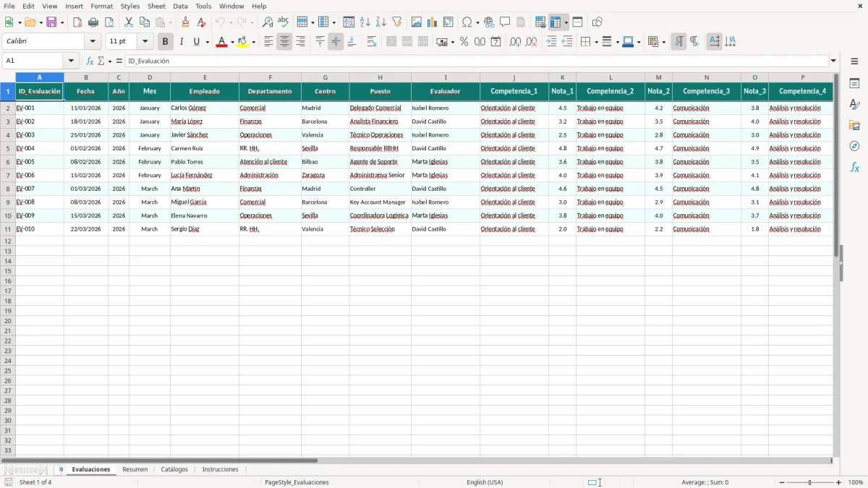Run the Spelling check icon
This screenshot has height=488, width=868.
[x=284, y=22]
